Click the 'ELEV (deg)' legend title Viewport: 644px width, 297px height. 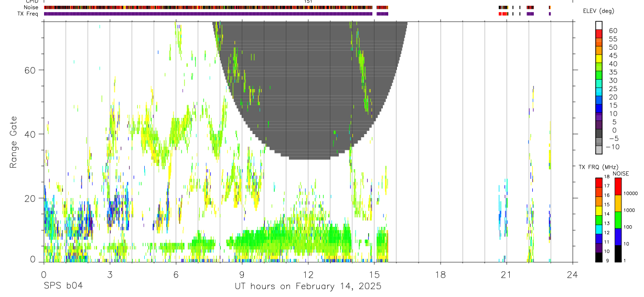coord(599,11)
